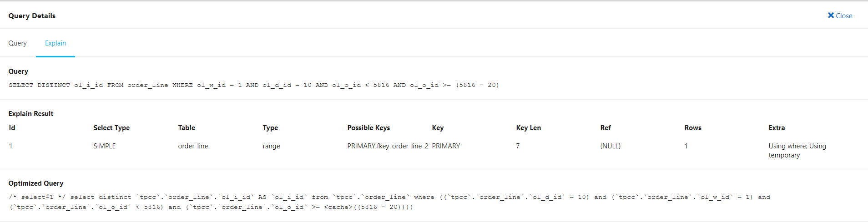Screen dimensions: 868x223
Task: Click the order_line table cell
Action: [193, 146]
